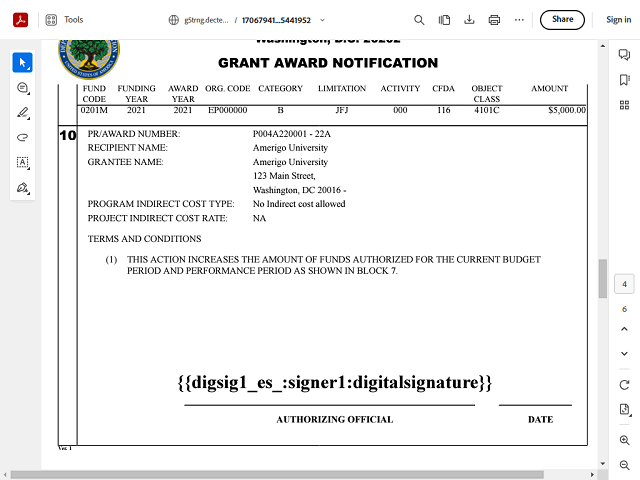This screenshot has height=480, width=640.
Task: Select PROGRAM INDIRECT COST TYPE label
Action: point(161,204)
